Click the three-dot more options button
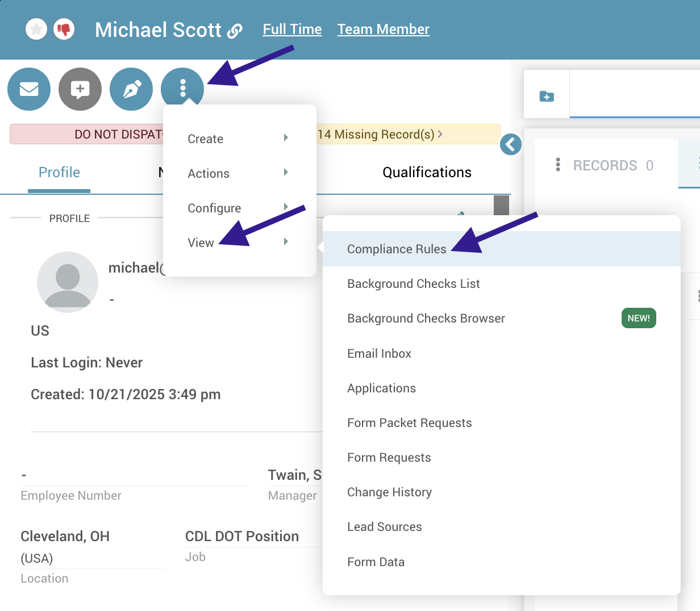Image resolution: width=700 pixels, height=611 pixels. (x=182, y=88)
